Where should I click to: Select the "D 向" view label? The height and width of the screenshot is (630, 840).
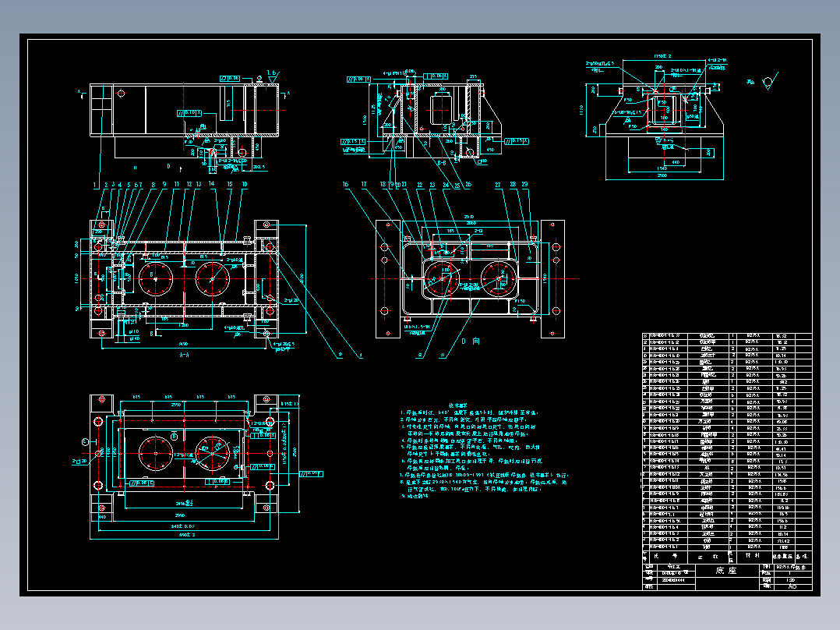point(471,341)
